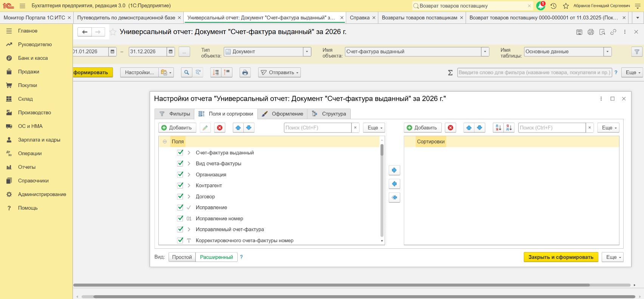
Task: Click the Sigma sum icon
Action: pyautogui.click(x=450, y=73)
